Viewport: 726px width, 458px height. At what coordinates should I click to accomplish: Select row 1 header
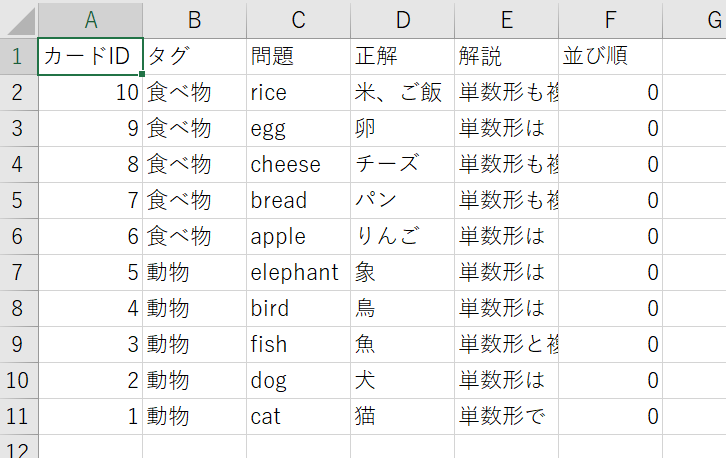point(19,56)
